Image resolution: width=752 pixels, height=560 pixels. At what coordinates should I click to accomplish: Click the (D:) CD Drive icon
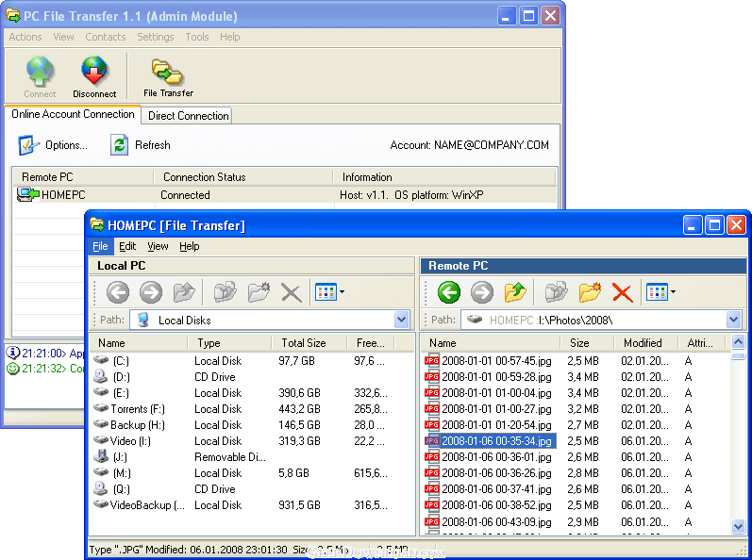(x=100, y=376)
